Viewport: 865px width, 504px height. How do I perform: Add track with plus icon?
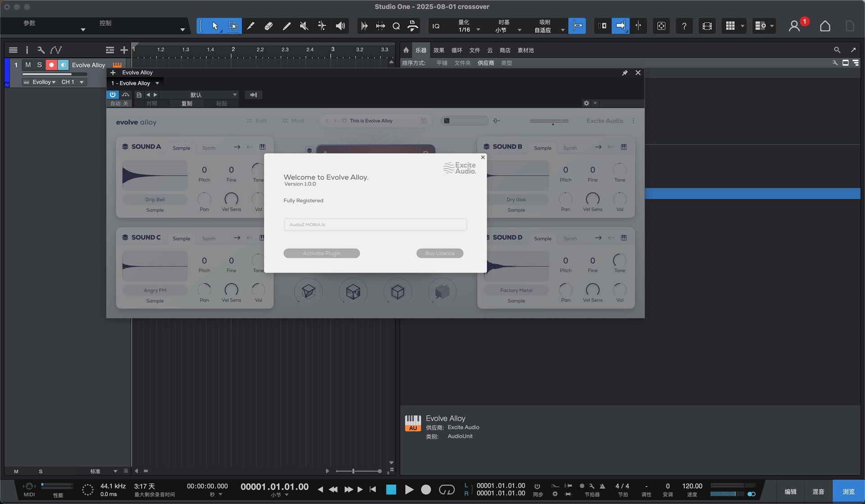click(x=124, y=50)
